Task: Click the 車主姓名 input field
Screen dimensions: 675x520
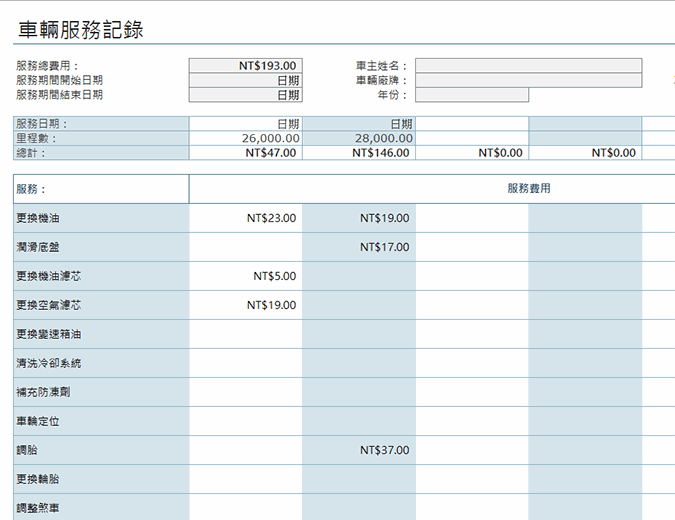Action: 528,66
